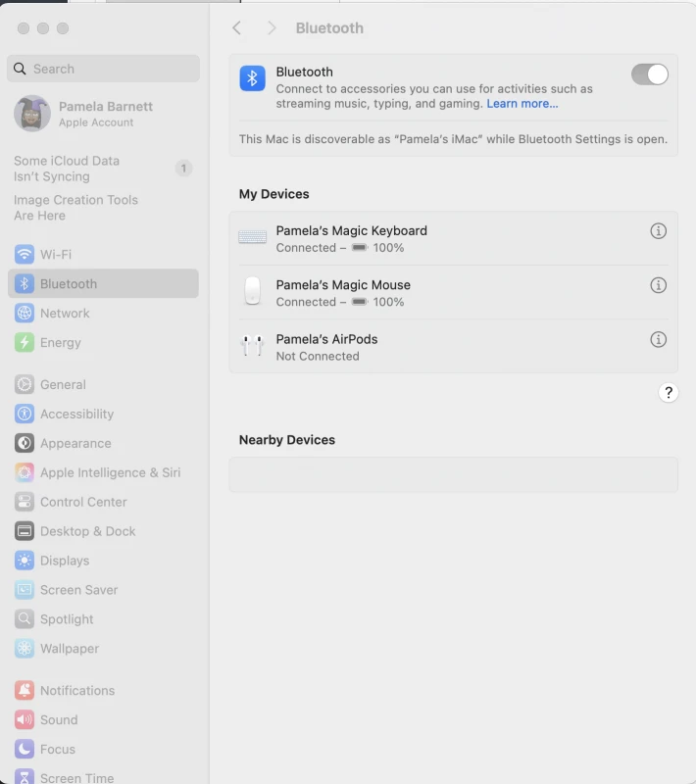Open info for Pamela's Magic Mouse

tap(658, 285)
